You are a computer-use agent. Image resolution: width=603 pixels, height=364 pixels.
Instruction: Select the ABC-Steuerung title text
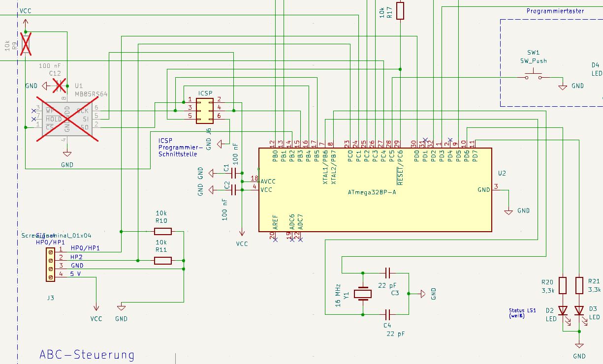pos(87,354)
